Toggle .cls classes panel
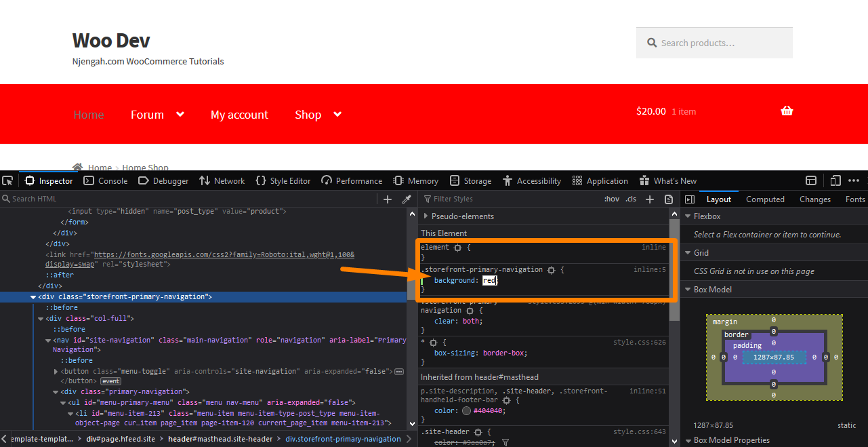 (x=631, y=199)
